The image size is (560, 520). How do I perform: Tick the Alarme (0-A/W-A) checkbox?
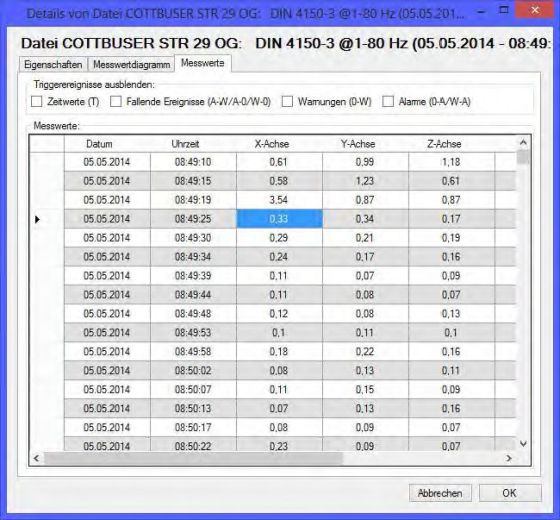[x=388, y=102]
